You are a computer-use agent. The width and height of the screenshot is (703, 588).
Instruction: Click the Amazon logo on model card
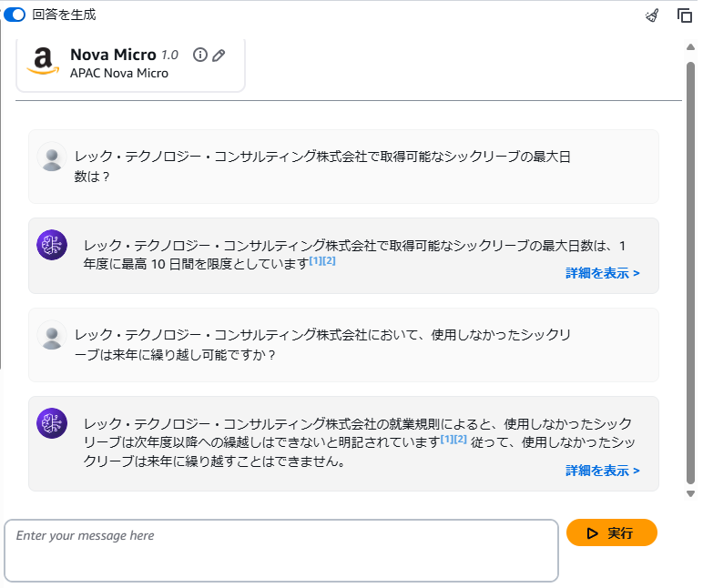(43, 61)
